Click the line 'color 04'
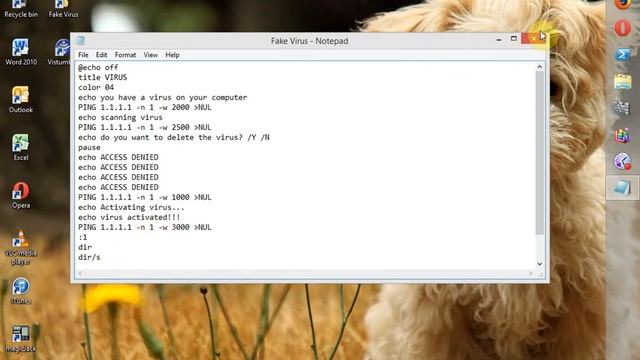The image size is (640, 360). [96, 87]
